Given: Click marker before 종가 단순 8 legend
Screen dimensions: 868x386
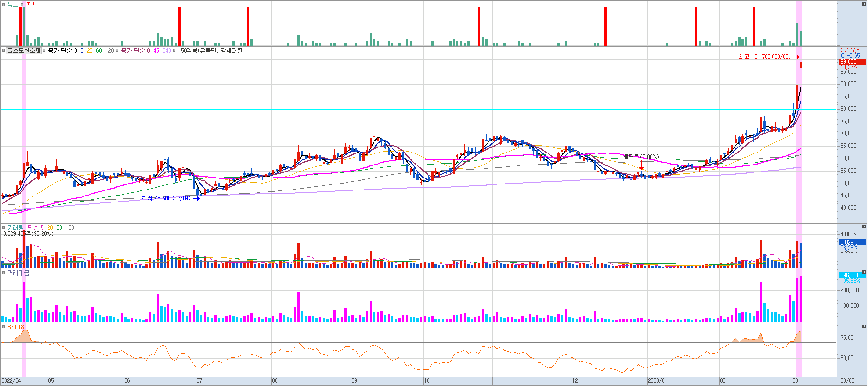Looking at the screenshot, I should pos(117,51).
